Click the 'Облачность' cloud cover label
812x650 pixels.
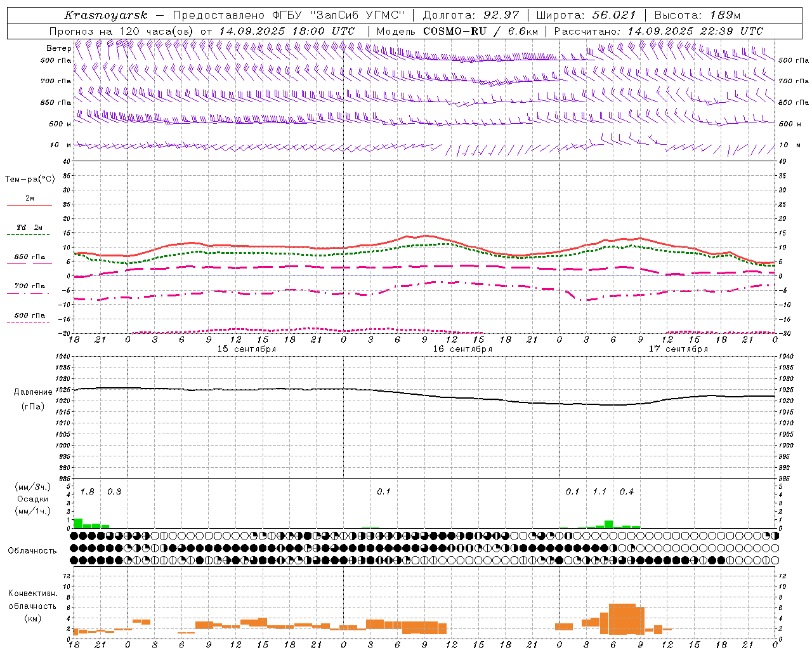click(x=32, y=551)
